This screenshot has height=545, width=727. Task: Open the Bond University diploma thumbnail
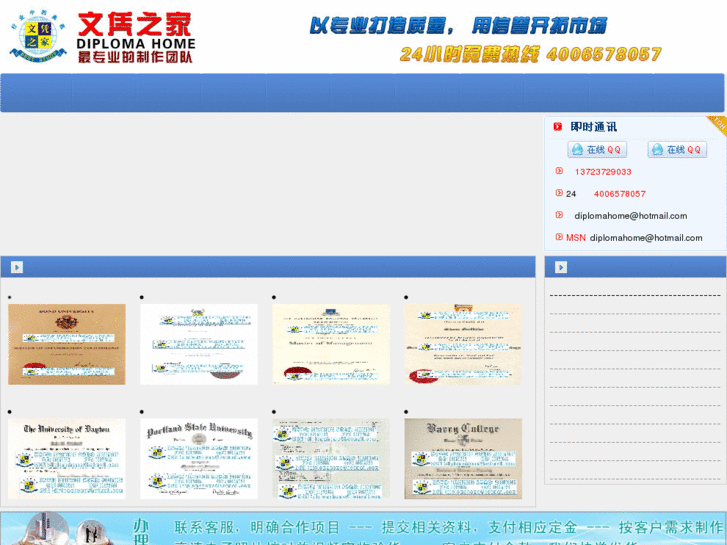click(67, 344)
